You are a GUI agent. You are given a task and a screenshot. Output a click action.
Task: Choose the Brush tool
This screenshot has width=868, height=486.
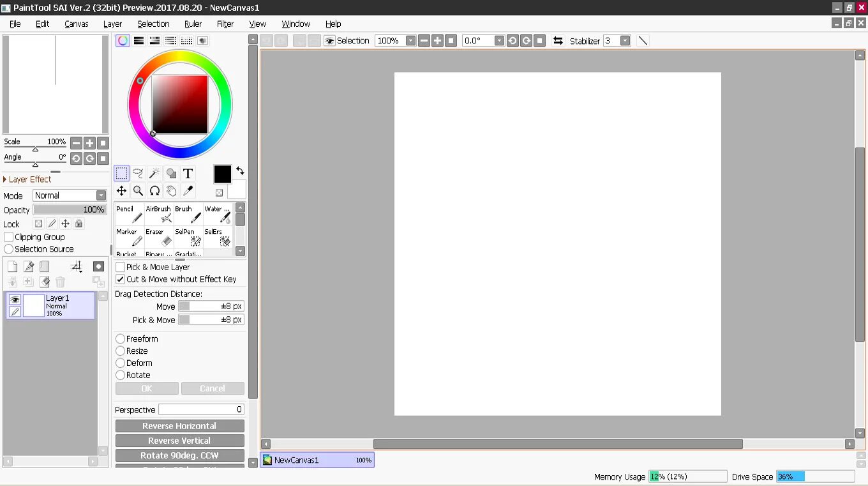[x=188, y=215]
